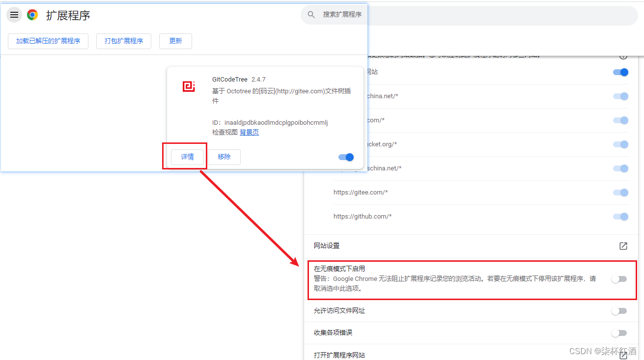Click the 打开扩展程序网站 row text
Viewport: 644px width, 360px height.
[x=339, y=355]
